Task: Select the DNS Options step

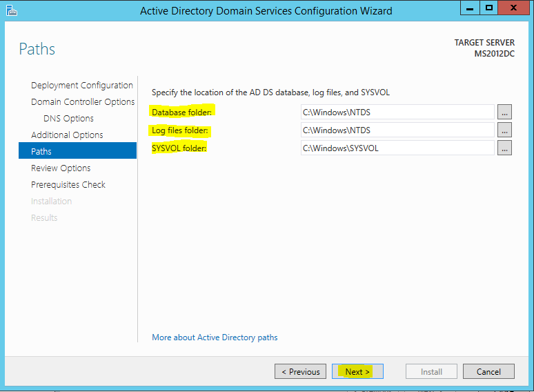Action: pyautogui.click(x=68, y=119)
